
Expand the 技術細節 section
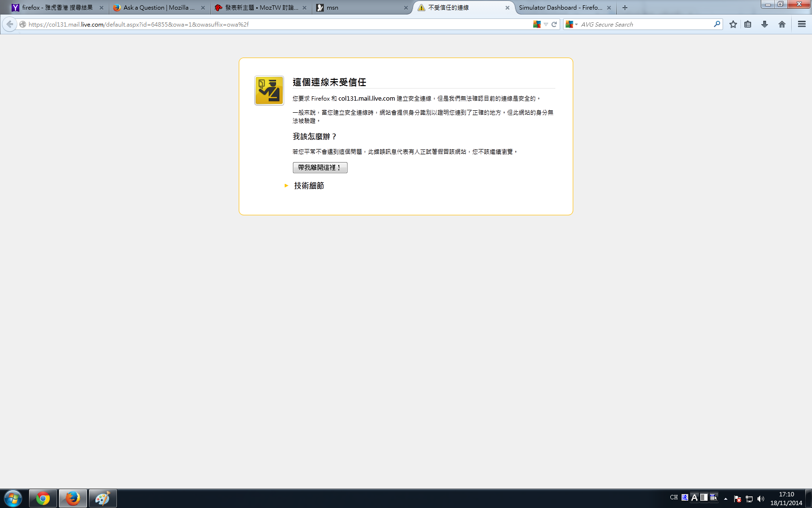click(308, 186)
